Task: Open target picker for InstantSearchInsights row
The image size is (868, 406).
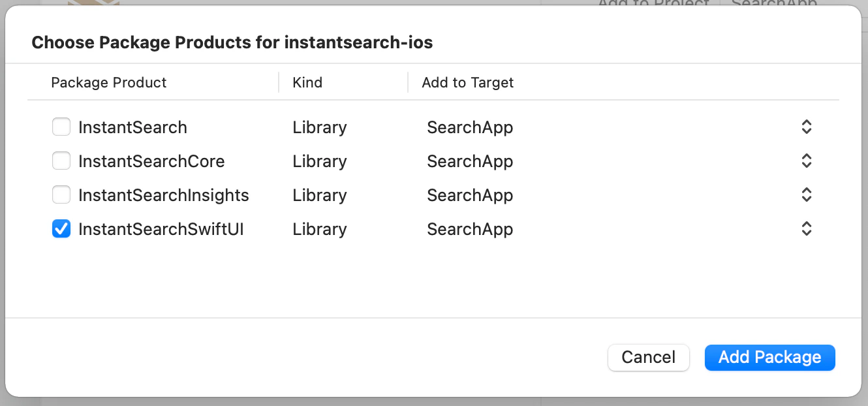Action: click(806, 195)
